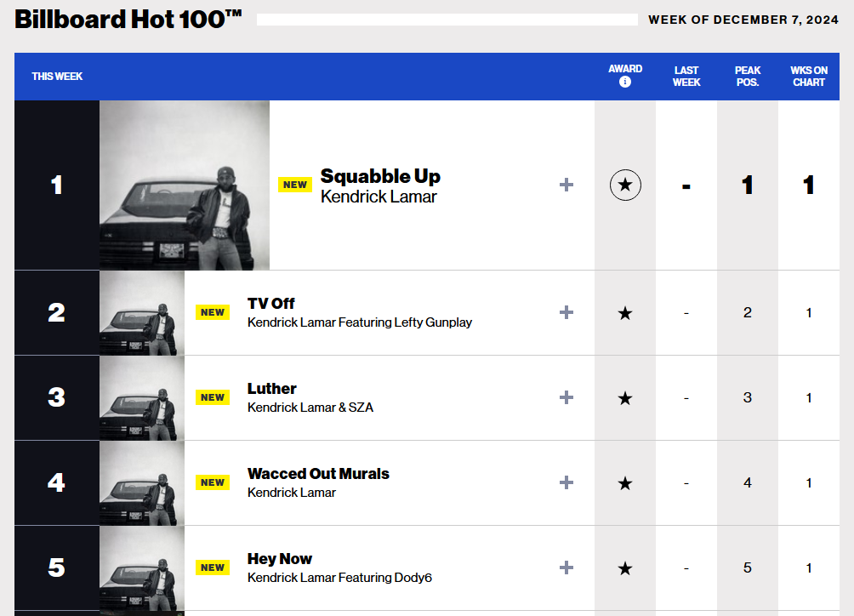Open the Squabble Up album cover image
The image size is (854, 616).
click(185, 185)
